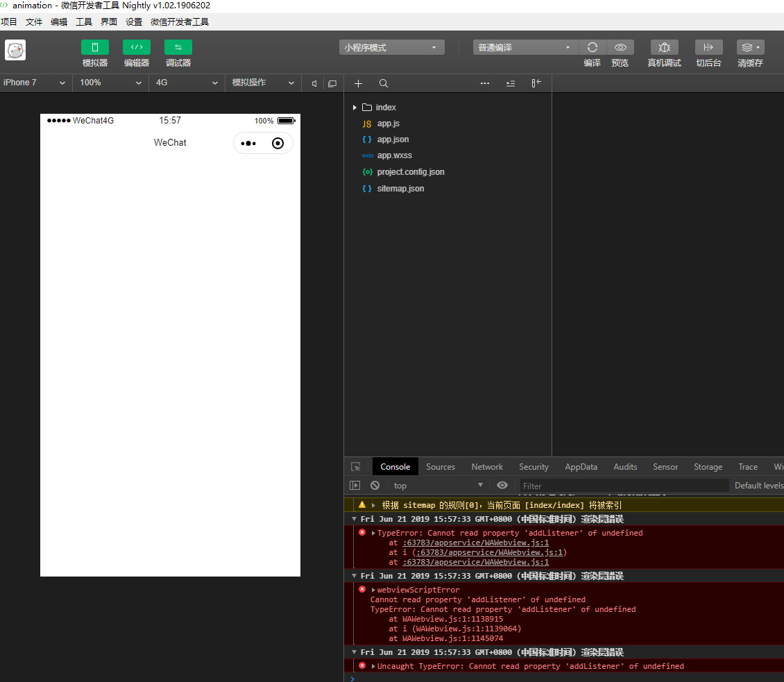Open the 文件 menu
This screenshot has height=682, width=784.
point(33,22)
